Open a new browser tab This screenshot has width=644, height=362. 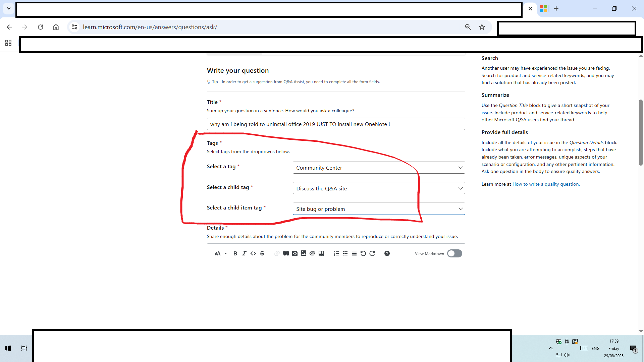(x=556, y=8)
